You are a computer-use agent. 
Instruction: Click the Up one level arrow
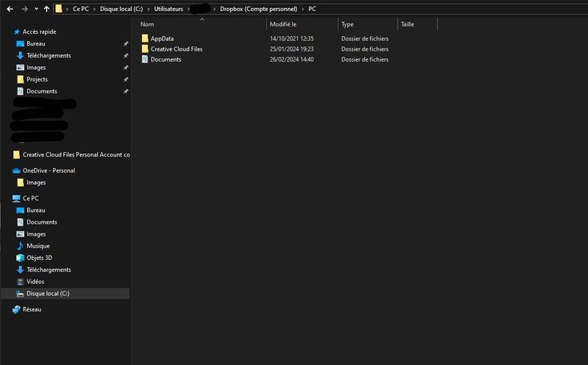tap(47, 9)
